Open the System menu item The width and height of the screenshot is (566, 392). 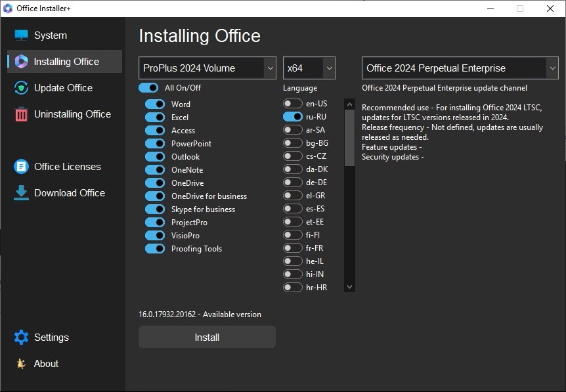point(50,35)
